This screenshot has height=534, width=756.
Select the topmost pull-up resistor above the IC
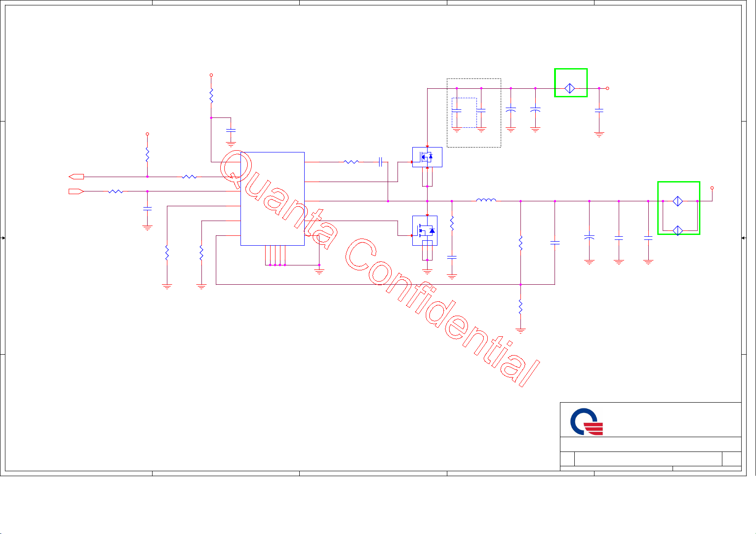click(x=211, y=96)
